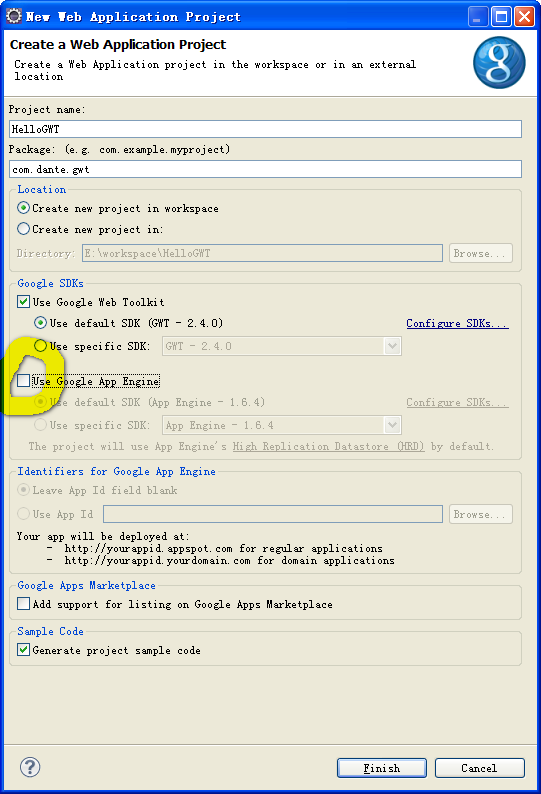This screenshot has width=541, height=794.
Task: Click the 'Google Apps Marketplace' group label
Action: pyautogui.click(x=86, y=585)
